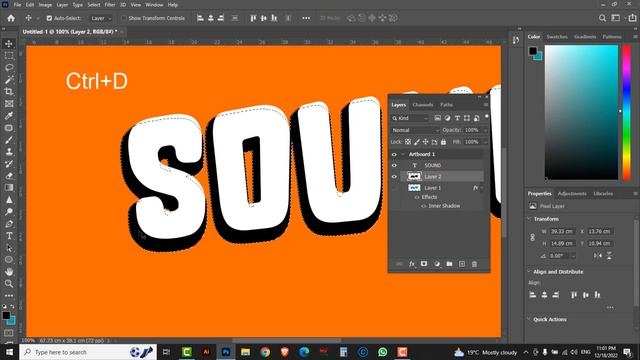Open Auto-Select Layer dropdown
The width and height of the screenshot is (640, 360).
(x=101, y=18)
